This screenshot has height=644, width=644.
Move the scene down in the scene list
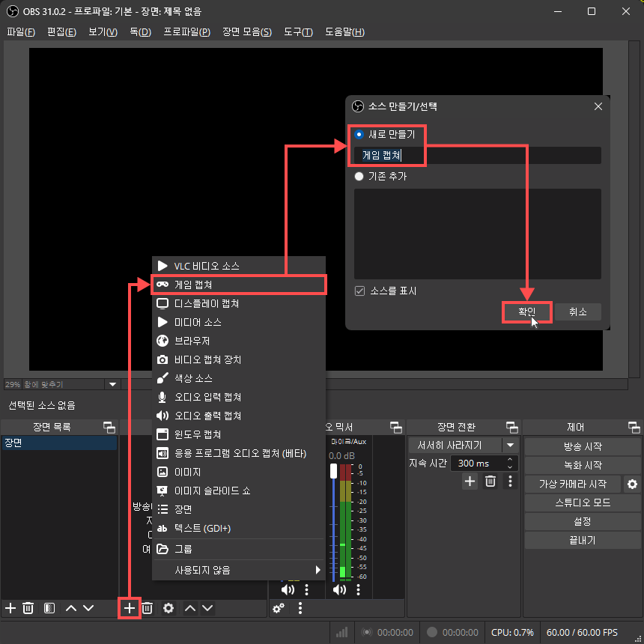point(88,608)
